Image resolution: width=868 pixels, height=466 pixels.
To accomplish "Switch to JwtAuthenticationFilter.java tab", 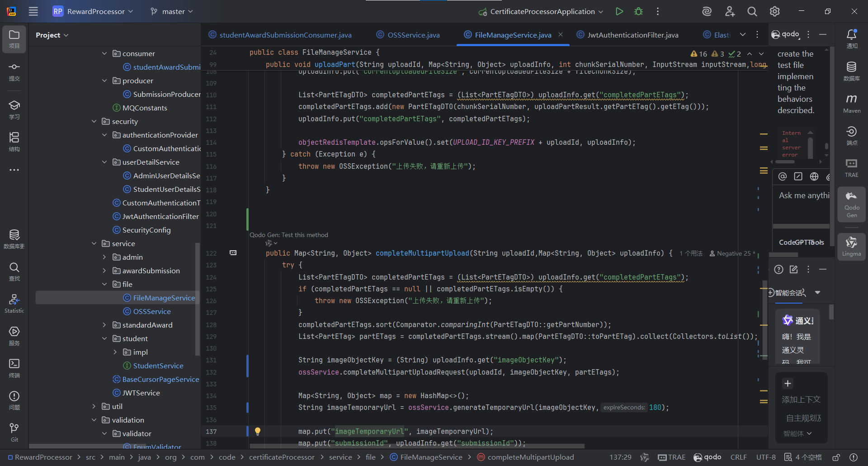I will [x=628, y=35].
